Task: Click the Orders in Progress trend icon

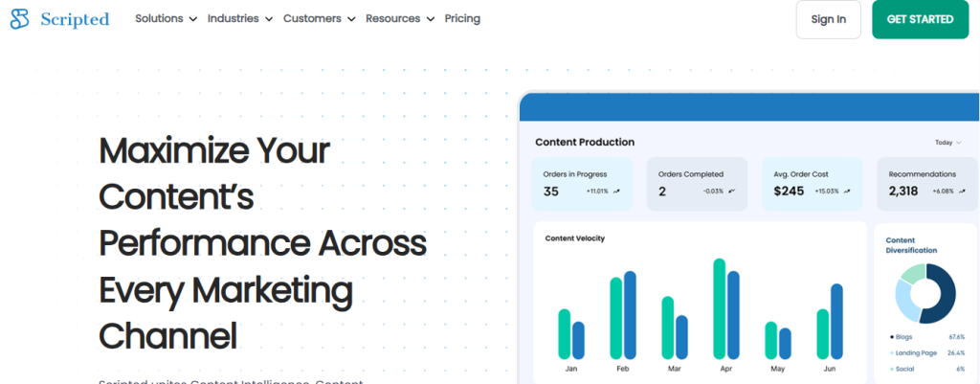Action: 617,192
